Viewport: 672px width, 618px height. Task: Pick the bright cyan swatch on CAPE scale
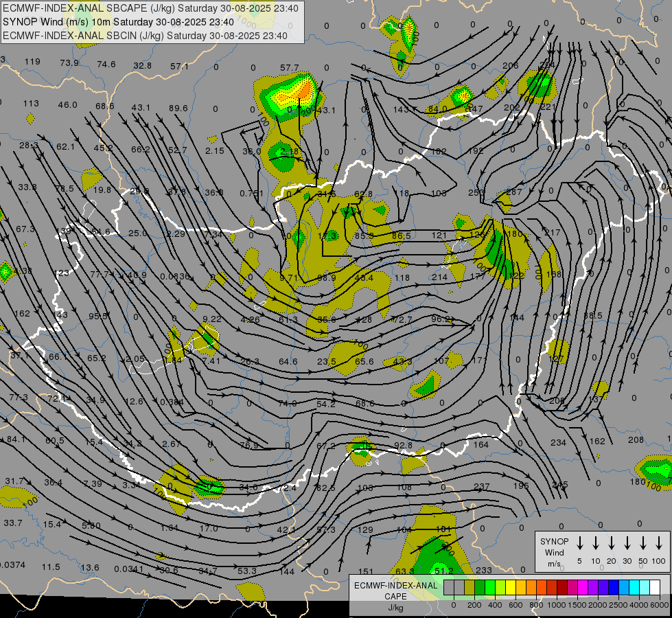pyautogui.click(x=634, y=587)
